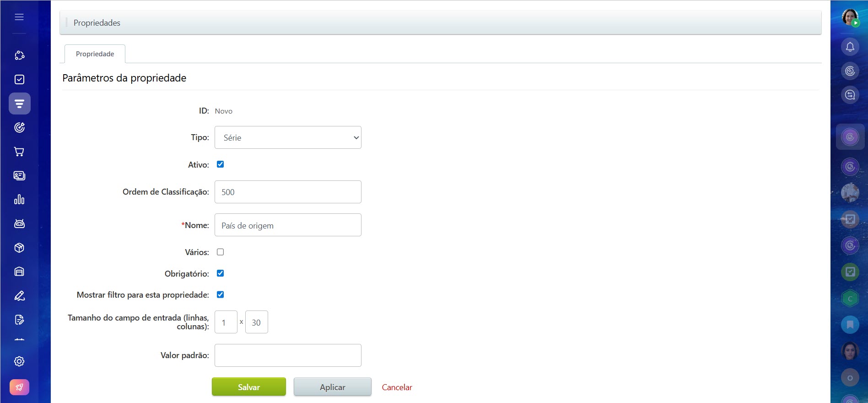Image resolution: width=868 pixels, height=403 pixels.
Task: Enable the Vários checkbox
Action: coord(220,252)
